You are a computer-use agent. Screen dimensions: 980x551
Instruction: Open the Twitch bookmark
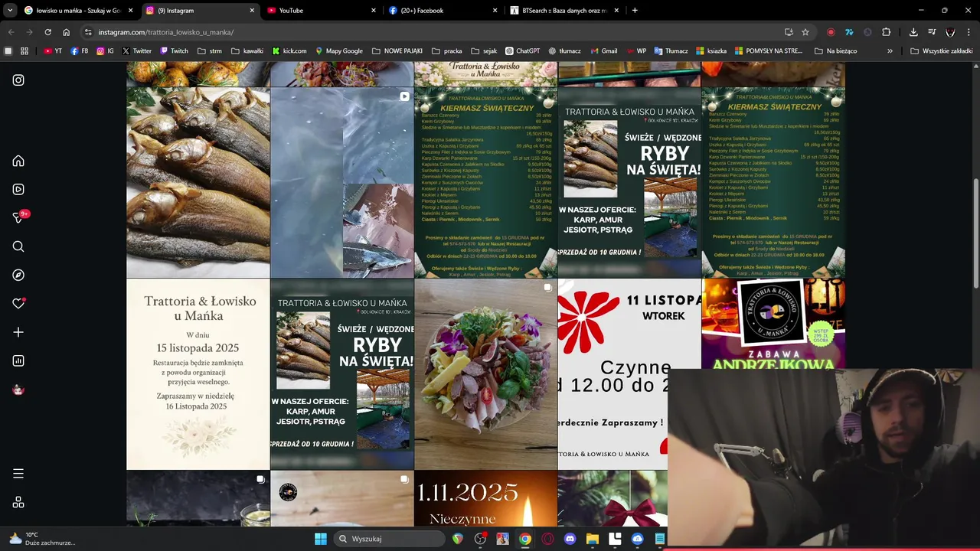(x=174, y=51)
